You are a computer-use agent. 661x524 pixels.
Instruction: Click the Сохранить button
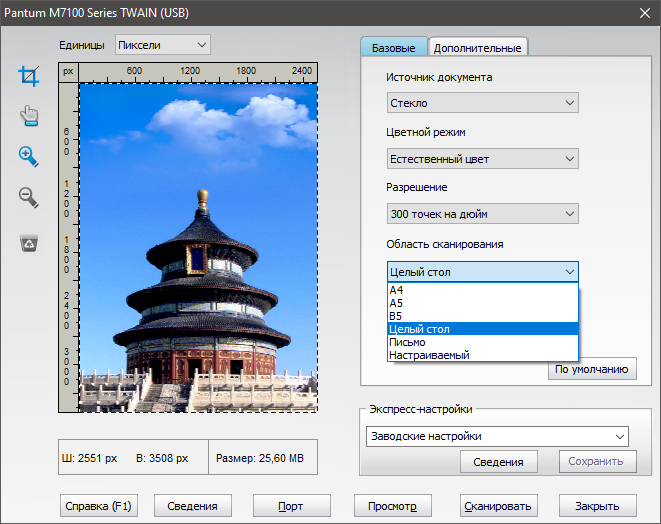(x=597, y=462)
